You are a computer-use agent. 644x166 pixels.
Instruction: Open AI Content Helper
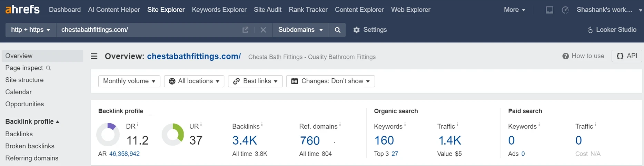114,10
